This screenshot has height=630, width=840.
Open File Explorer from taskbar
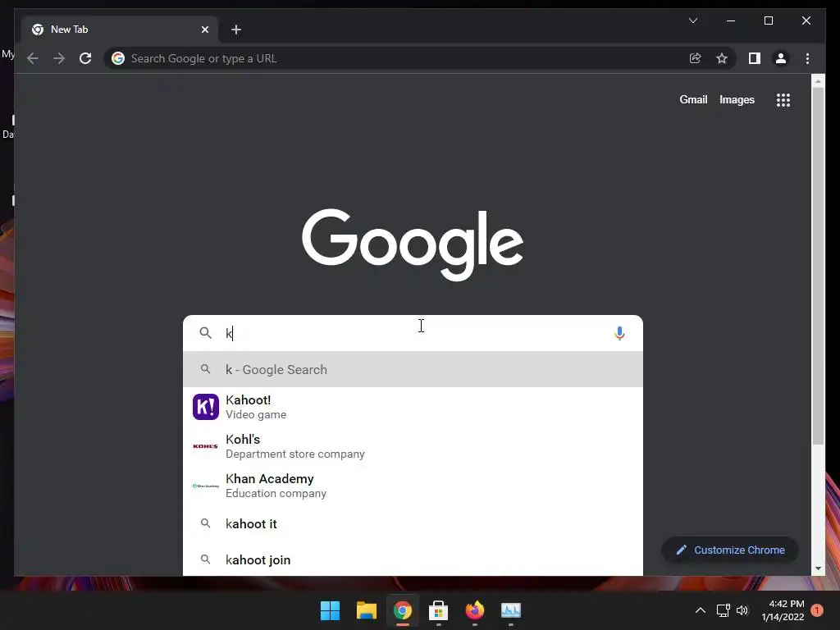click(x=367, y=610)
